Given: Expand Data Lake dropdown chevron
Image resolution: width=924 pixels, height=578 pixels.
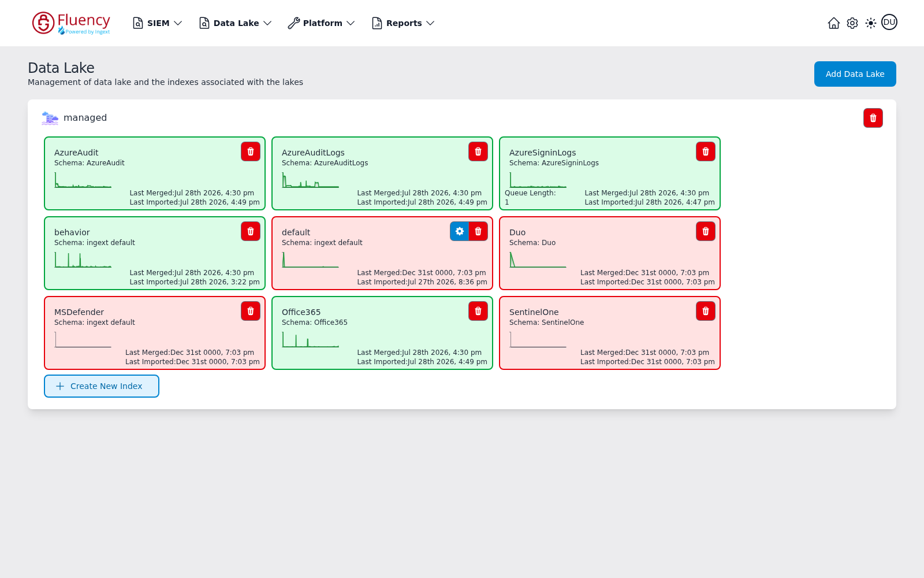Looking at the screenshot, I should coord(267,23).
